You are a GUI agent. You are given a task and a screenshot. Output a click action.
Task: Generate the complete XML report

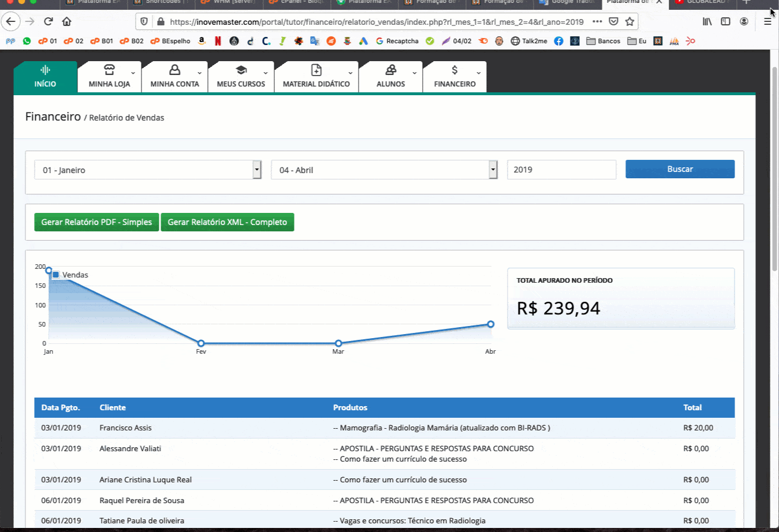pos(227,222)
